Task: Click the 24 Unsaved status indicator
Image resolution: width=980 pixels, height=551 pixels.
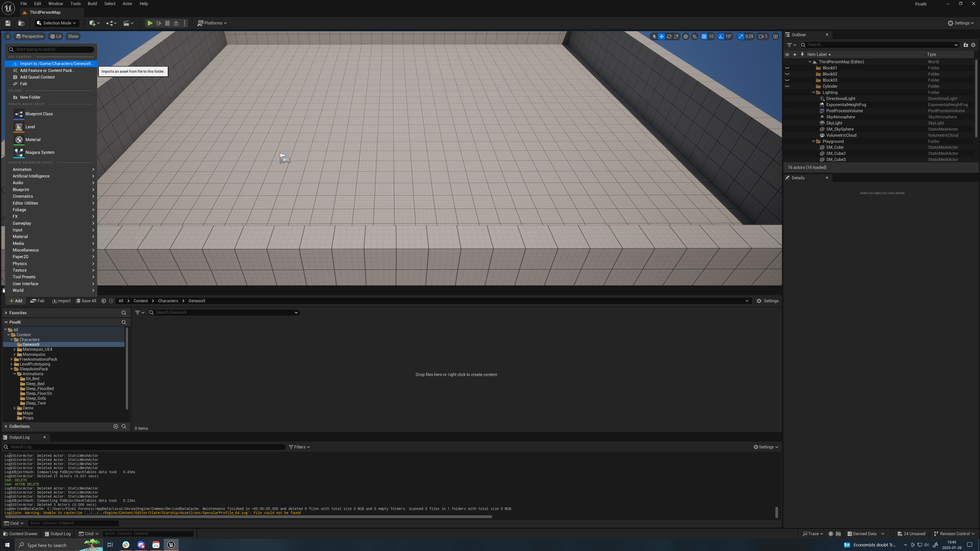Action: (911, 534)
